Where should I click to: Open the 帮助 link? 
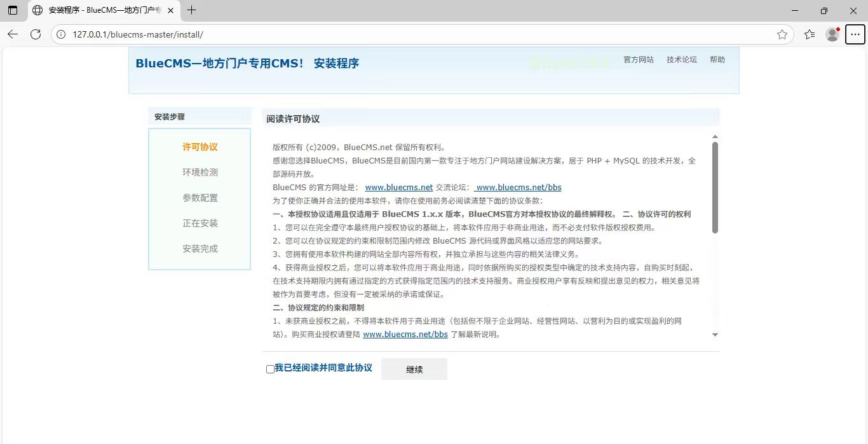tap(717, 60)
